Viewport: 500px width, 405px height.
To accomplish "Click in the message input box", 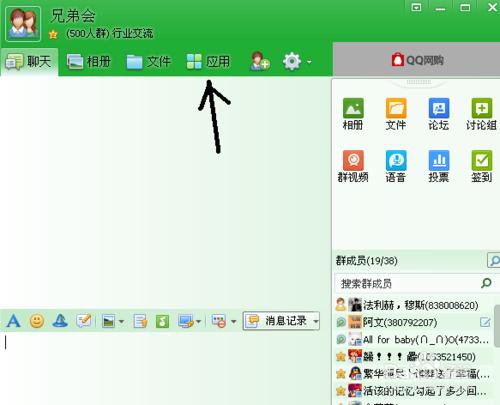I will 165,368.
